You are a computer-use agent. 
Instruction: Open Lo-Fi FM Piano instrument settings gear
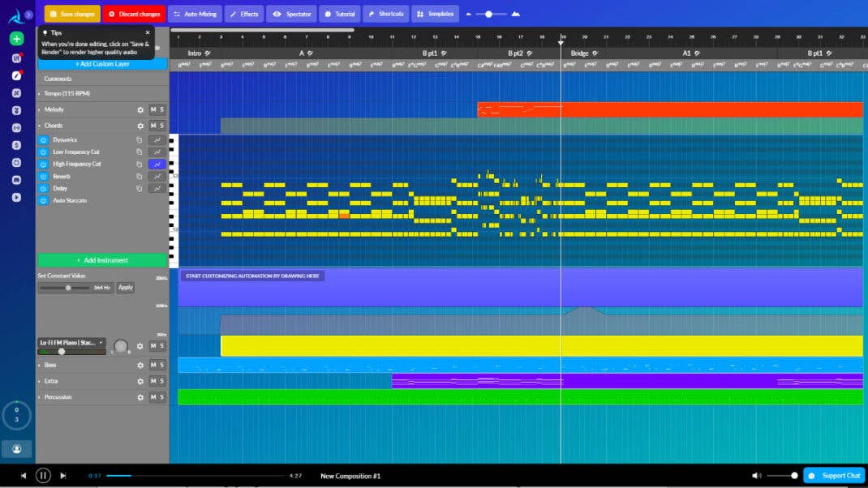coord(140,346)
